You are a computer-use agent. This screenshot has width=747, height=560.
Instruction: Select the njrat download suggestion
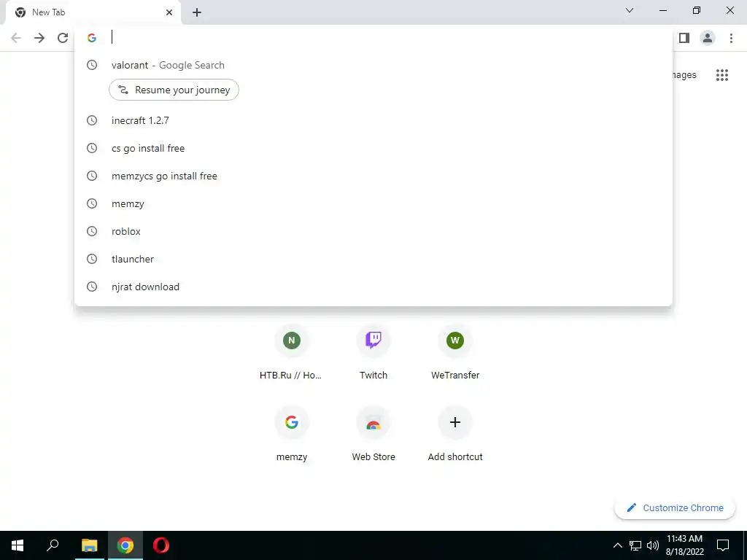coord(373,287)
